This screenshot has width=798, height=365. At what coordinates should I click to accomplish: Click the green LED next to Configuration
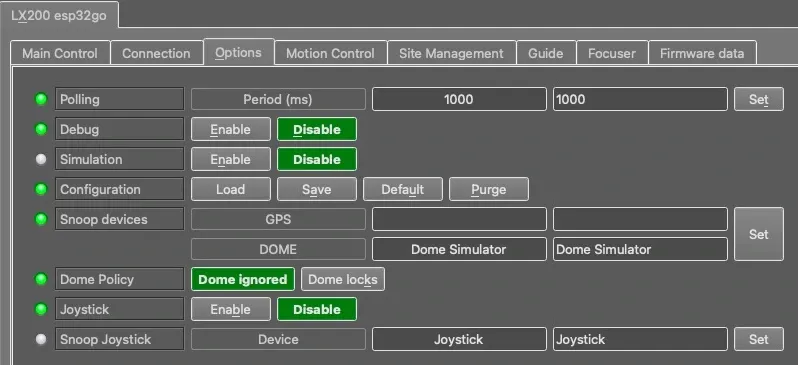41,189
